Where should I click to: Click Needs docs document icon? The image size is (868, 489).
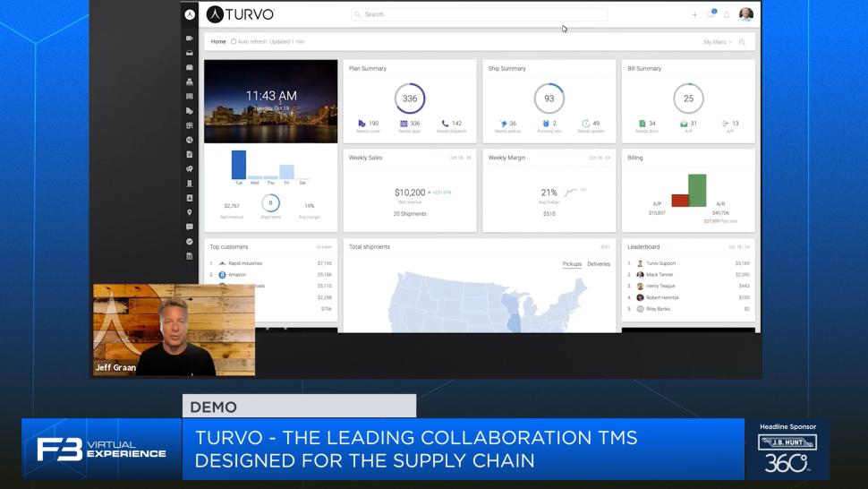[x=642, y=124]
